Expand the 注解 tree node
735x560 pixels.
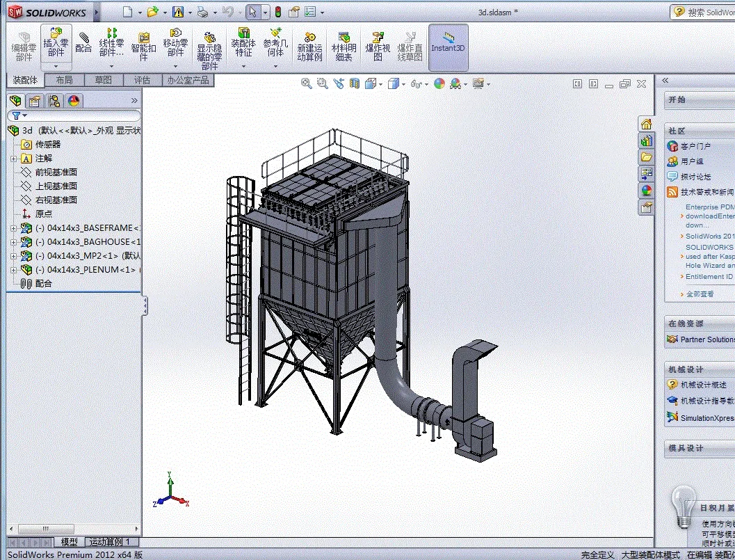pos(14,159)
